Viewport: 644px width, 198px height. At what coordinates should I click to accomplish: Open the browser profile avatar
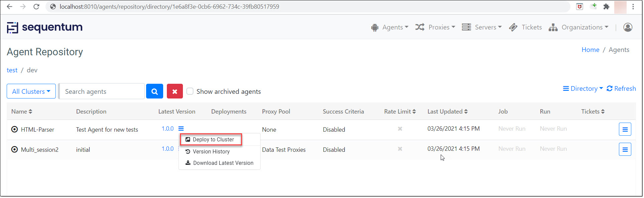click(x=620, y=7)
